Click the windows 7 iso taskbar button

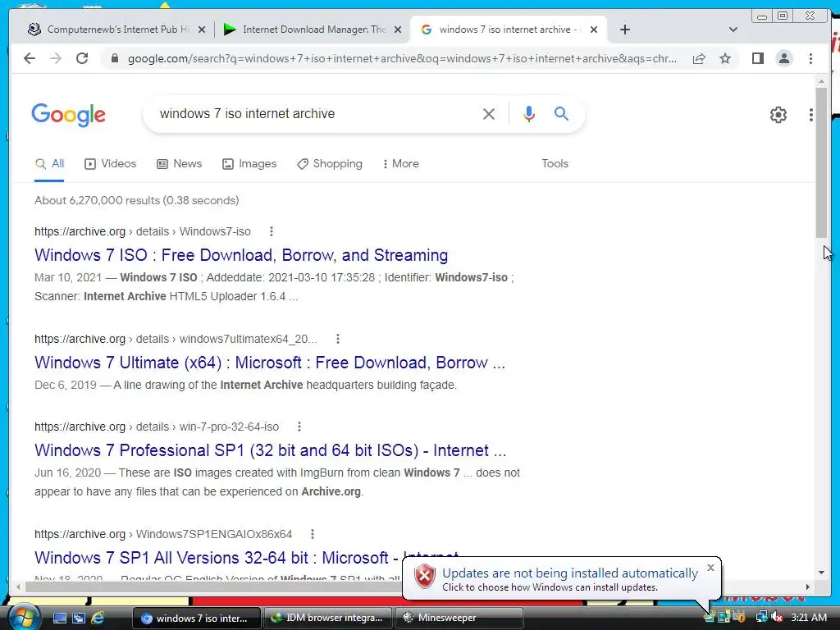(x=197, y=618)
